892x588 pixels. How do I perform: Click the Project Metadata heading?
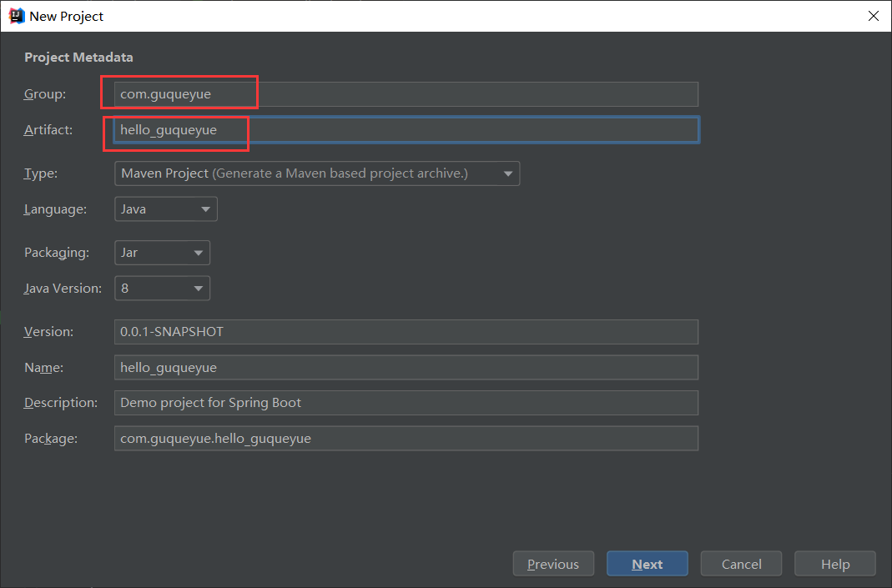[x=78, y=58]
